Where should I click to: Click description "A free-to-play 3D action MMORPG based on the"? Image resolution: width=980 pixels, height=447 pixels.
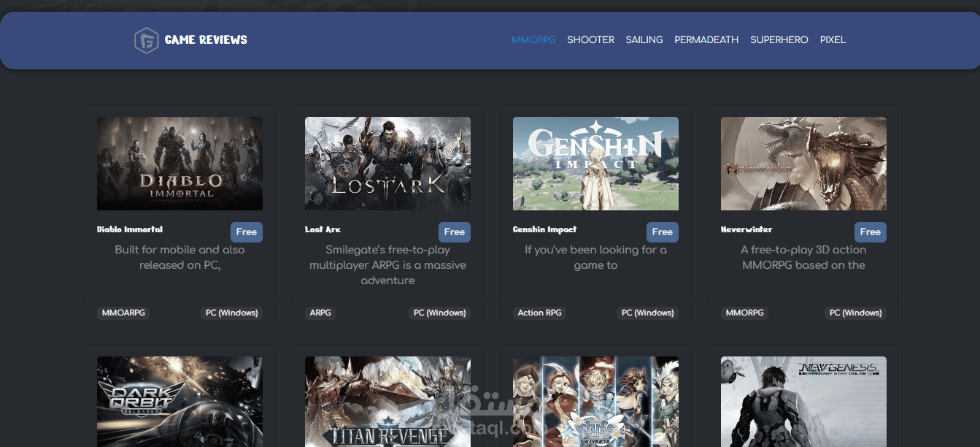point(803,257)
